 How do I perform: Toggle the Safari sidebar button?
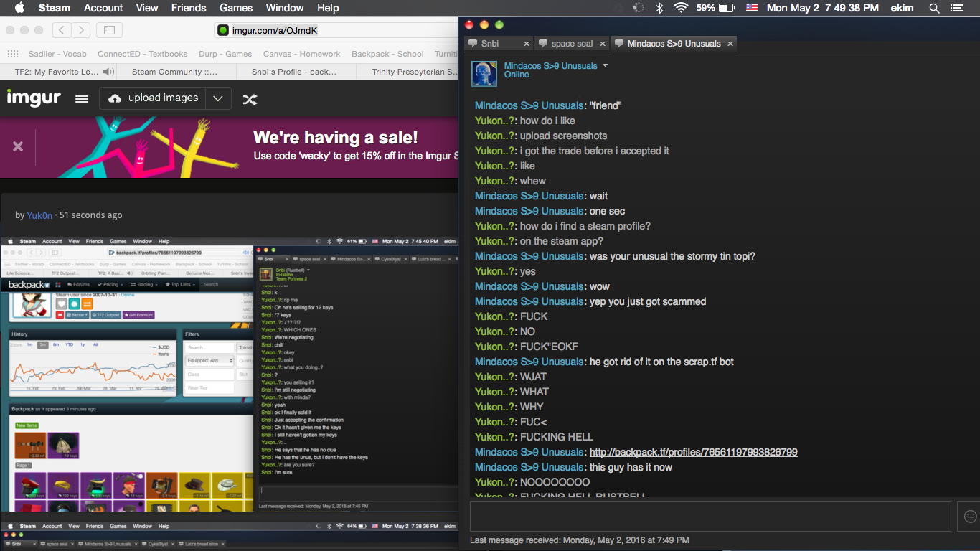[x=109, y=30]
